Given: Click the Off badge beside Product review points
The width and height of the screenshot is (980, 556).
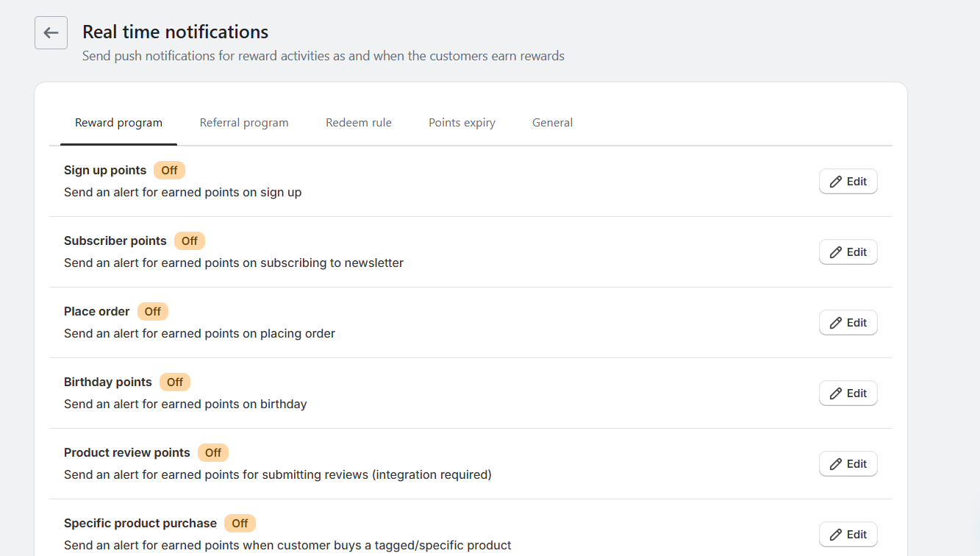Looking at the screenshot, I should click(213, 452).
